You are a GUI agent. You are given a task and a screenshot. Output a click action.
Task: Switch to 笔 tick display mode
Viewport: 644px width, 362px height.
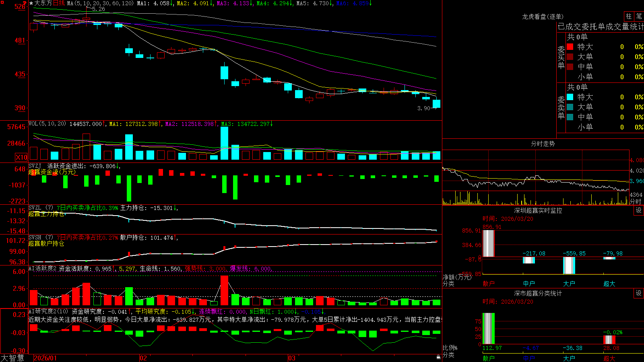(x=639, y=16)
